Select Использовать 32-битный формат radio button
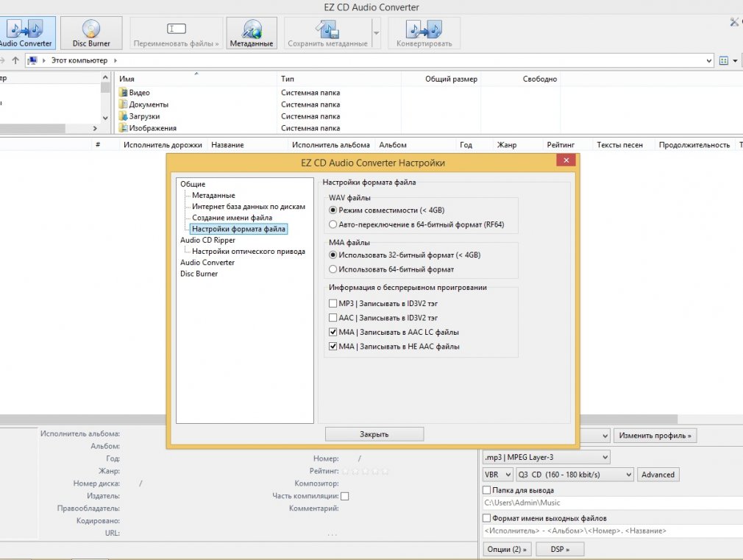This screenshot has height=560, width=743. pyautogui.click(x=333, y=255)
